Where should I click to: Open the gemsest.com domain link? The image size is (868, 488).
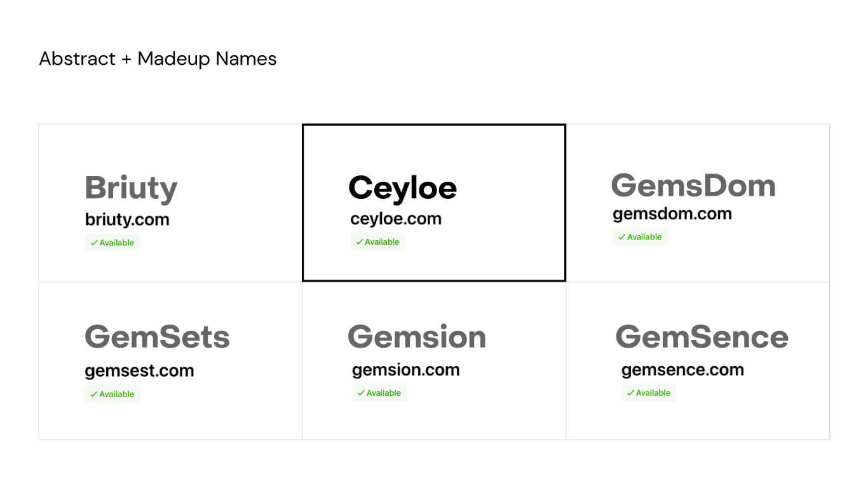[x=139, y=371]
